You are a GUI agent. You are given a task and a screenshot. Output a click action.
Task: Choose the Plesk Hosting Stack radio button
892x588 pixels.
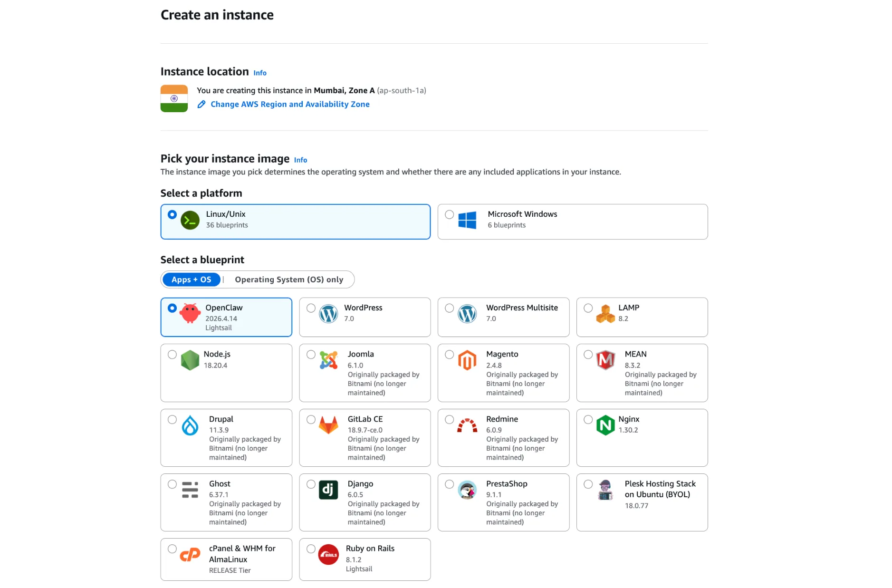pyautogui.click(x=588, y=484)
